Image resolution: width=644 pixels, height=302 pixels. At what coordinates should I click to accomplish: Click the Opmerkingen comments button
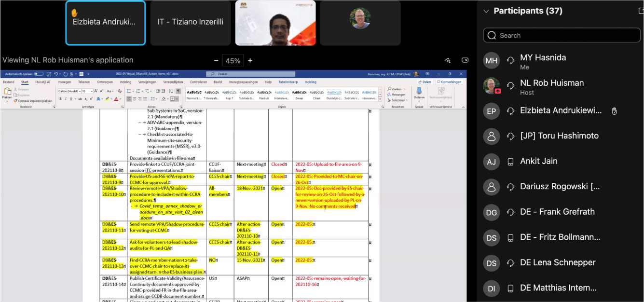[450, 82]
